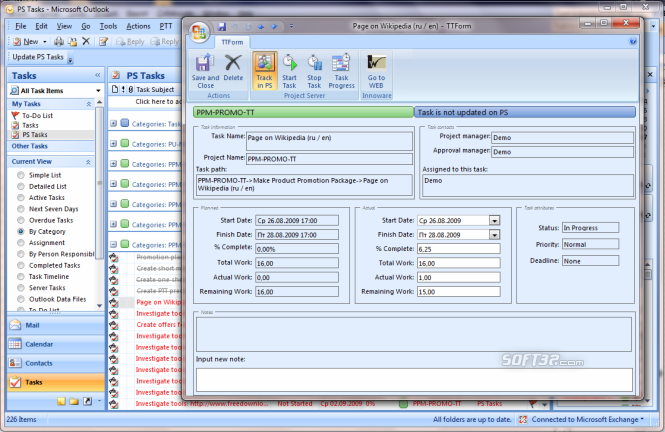Click the Office orb in TTForm window
This screenshot has width=665, height=432.
tap(199, 32)
